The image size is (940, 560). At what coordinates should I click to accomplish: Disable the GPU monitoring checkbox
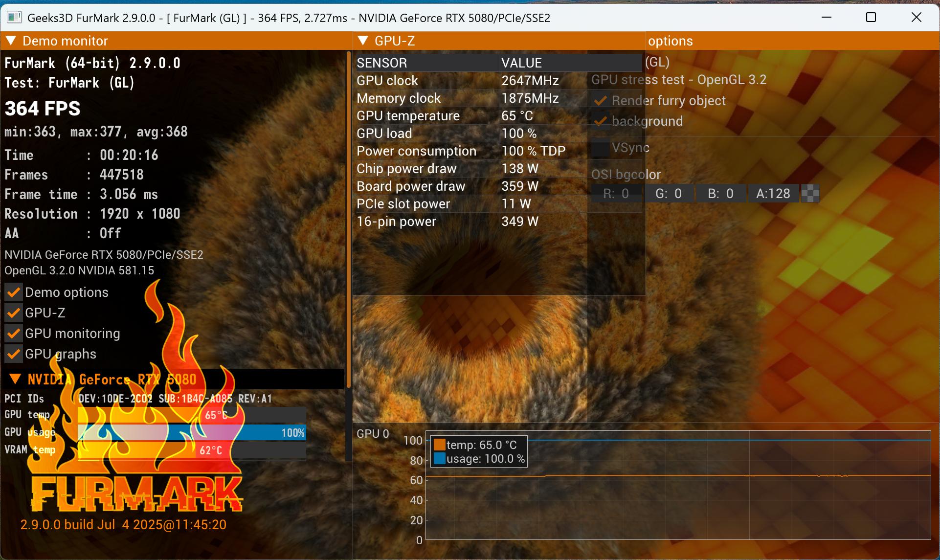pos(14,334)
